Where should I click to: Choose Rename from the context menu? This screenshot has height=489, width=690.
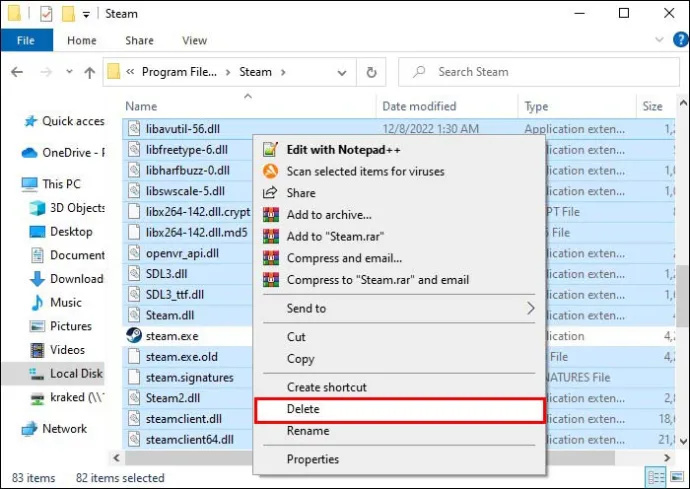pyautogui.click(x=400, y=431)
